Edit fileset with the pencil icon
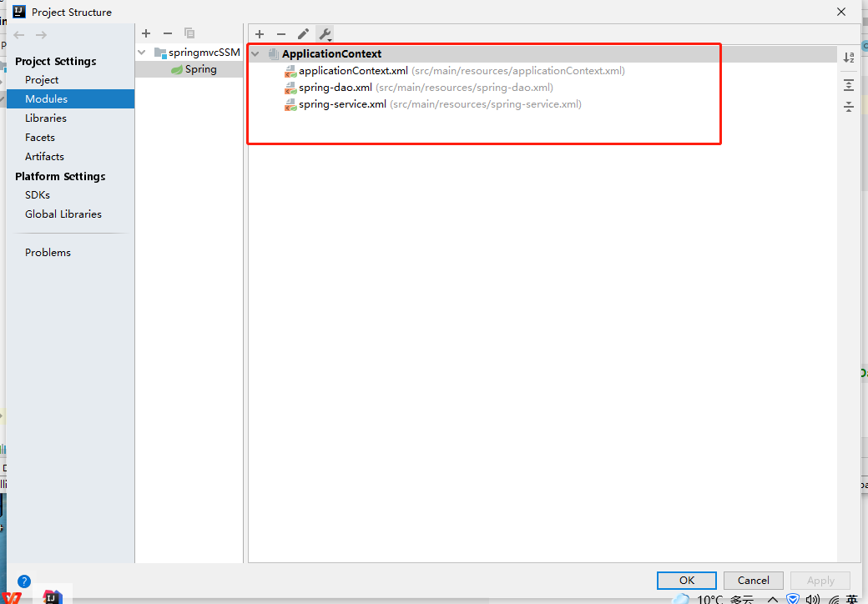Image resolution: width=868 pixels, height=604 pixels. 303,34
